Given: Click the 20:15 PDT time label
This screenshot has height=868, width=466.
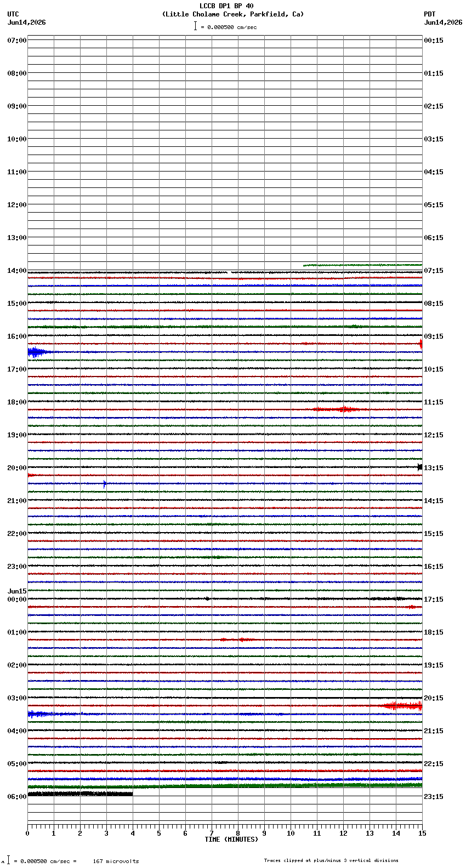Looking at the screenshot, I should click(433, 698).
